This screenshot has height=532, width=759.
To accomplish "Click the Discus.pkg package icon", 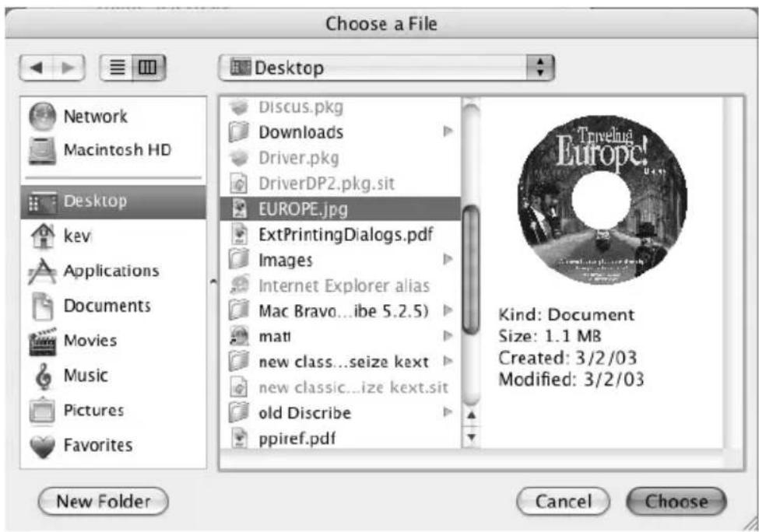I will pyautogui.click(x=239, y=107).
